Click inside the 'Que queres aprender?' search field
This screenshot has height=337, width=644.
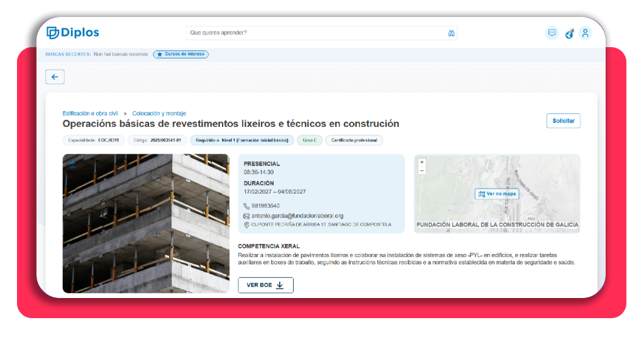[x=321, y=33]
